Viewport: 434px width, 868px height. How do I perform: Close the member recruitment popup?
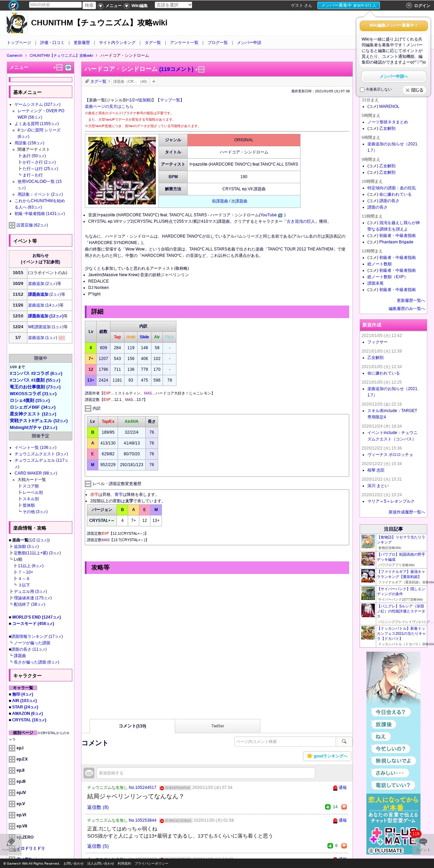pos(414,90)
